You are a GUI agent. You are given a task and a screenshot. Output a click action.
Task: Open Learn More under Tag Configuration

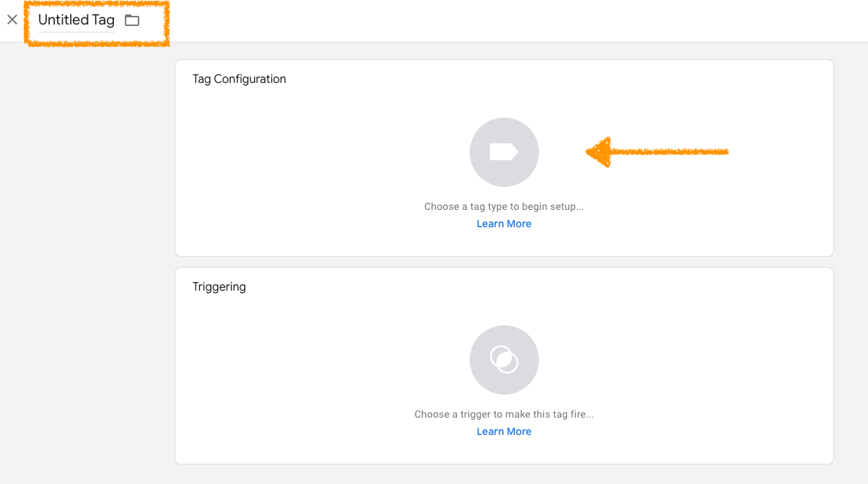pyautogui.click(x=504, y=224)
